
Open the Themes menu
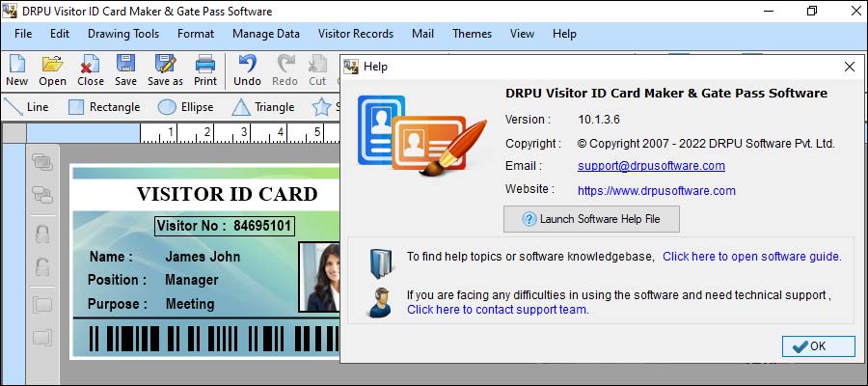point(473,34)
